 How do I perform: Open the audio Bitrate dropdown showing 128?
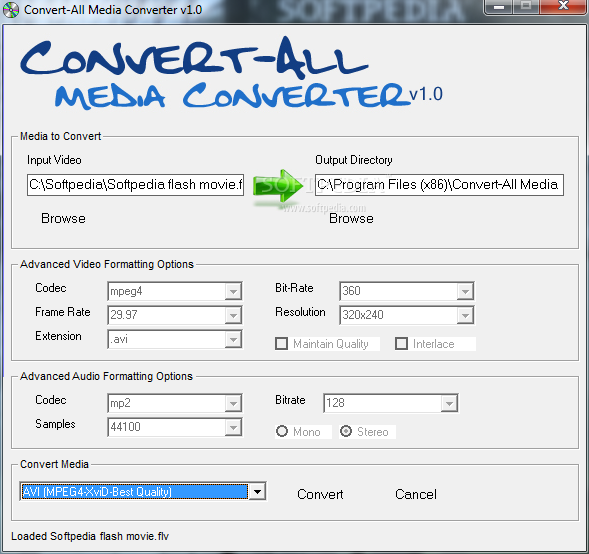click(390, 403)
